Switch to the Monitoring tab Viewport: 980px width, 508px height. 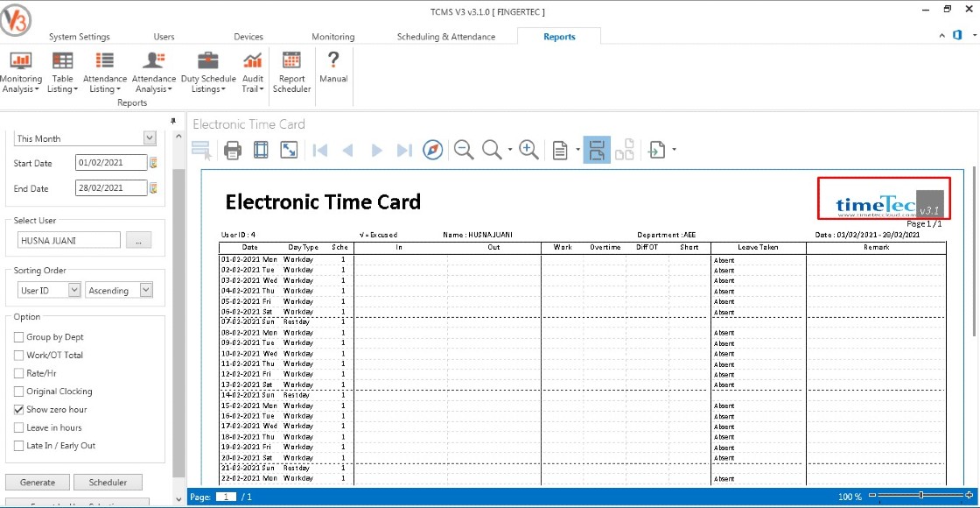[333, 37]
